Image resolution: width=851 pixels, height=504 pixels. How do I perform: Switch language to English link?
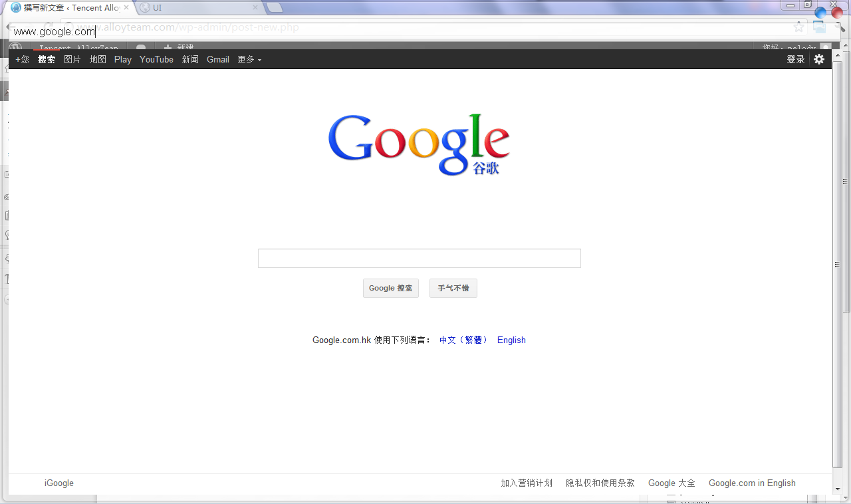511,340
